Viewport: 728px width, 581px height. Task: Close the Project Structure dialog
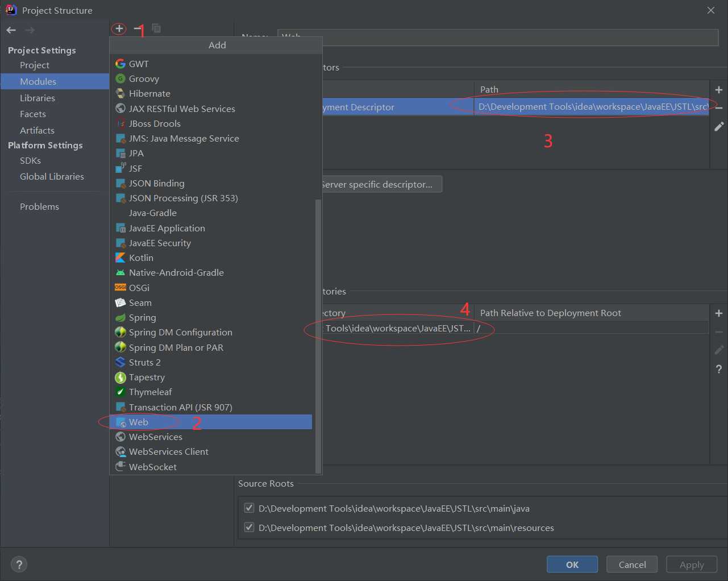tap(711, 10)
